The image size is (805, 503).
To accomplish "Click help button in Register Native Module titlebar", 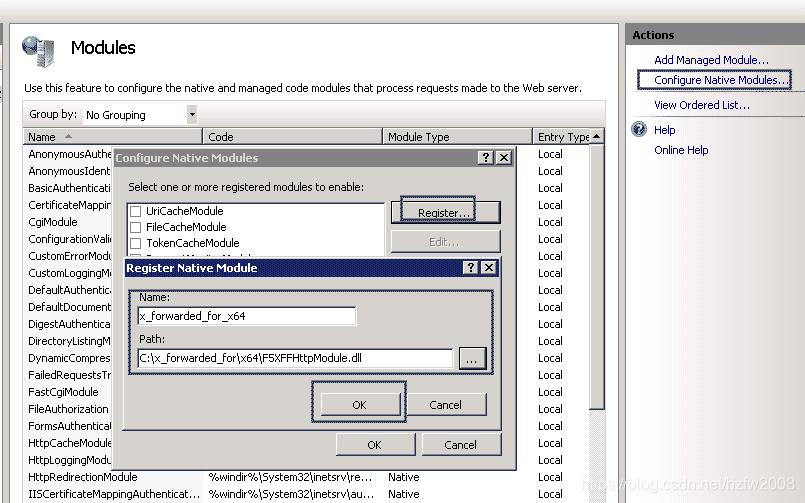I will click(471, 268).
